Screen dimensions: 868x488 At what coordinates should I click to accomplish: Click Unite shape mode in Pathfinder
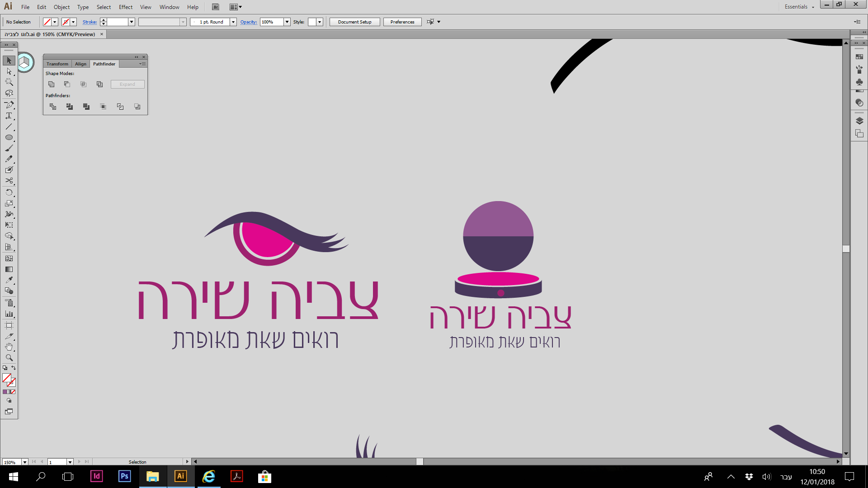tap(51, 84)
